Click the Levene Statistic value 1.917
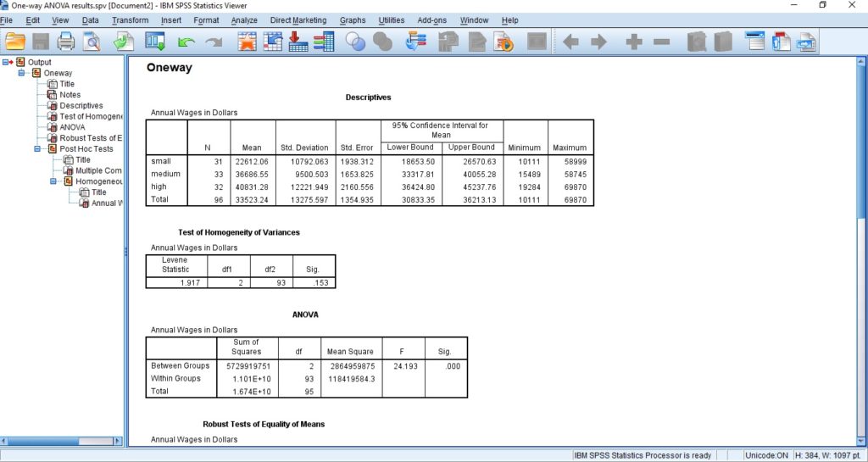The image size is (868, 462). click(x=191, y=283)
